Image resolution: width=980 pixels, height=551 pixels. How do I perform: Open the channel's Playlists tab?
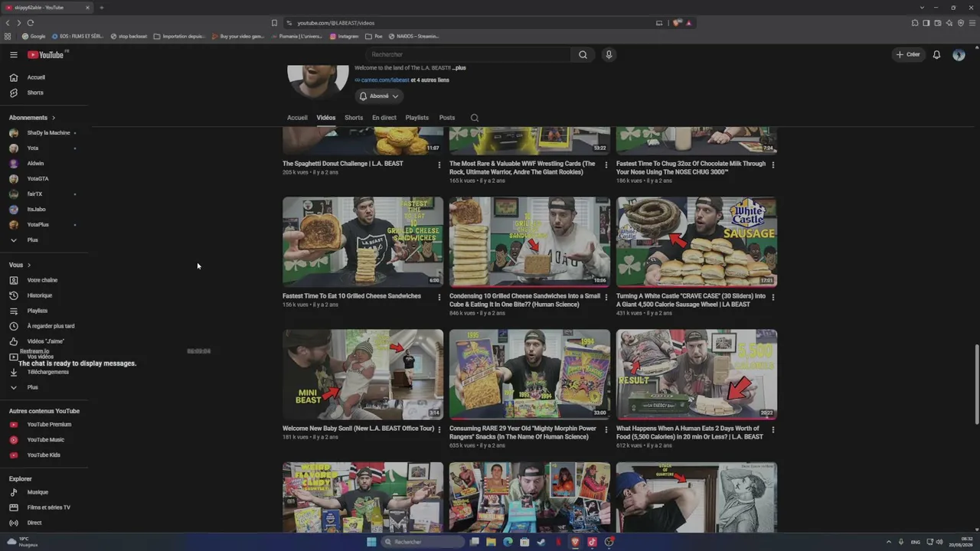417,118
